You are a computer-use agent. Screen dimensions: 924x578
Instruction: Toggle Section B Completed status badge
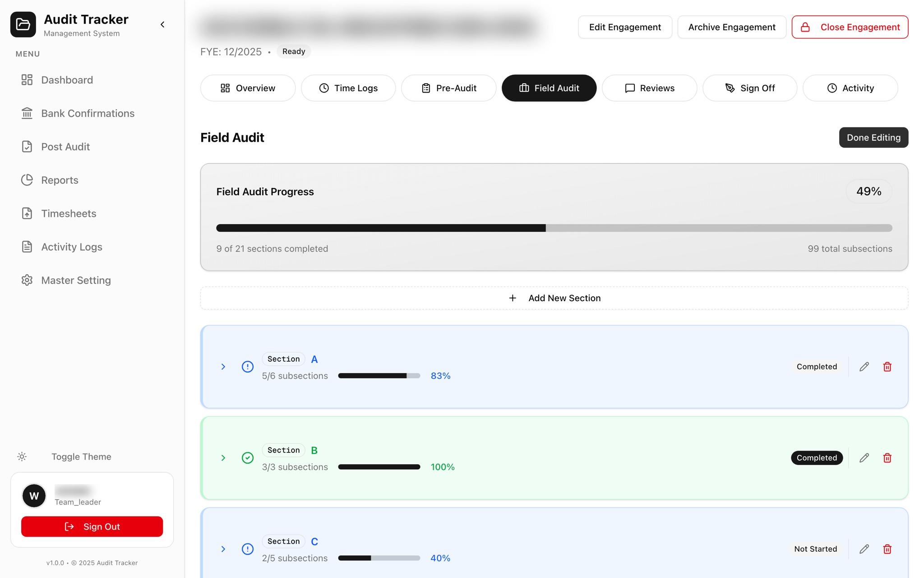point(817,458)
